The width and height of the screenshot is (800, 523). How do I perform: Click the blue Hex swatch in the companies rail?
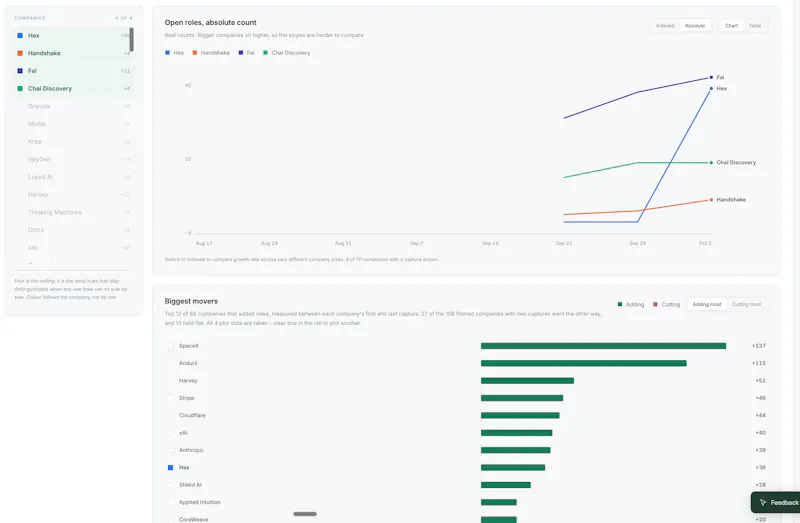(20, 36)
